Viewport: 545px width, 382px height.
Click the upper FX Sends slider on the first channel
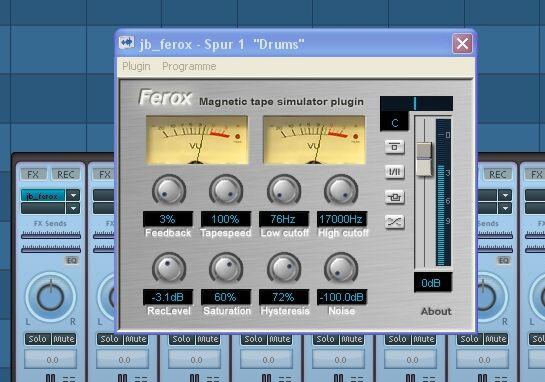pos(51,236)
